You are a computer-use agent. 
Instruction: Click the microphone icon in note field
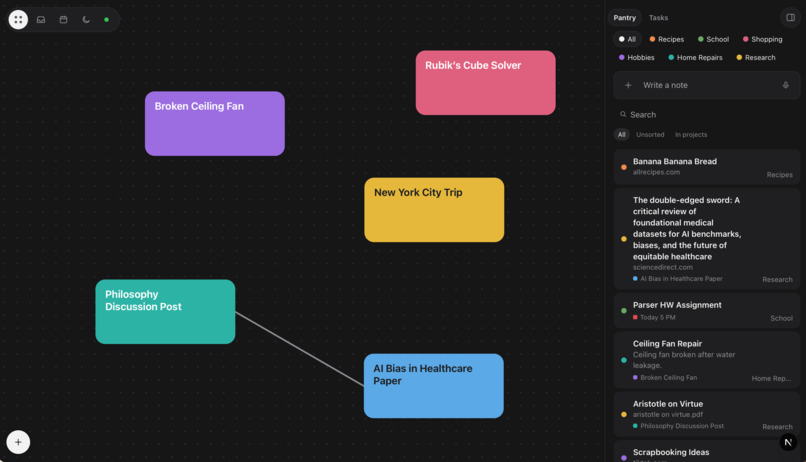[785, 85]
